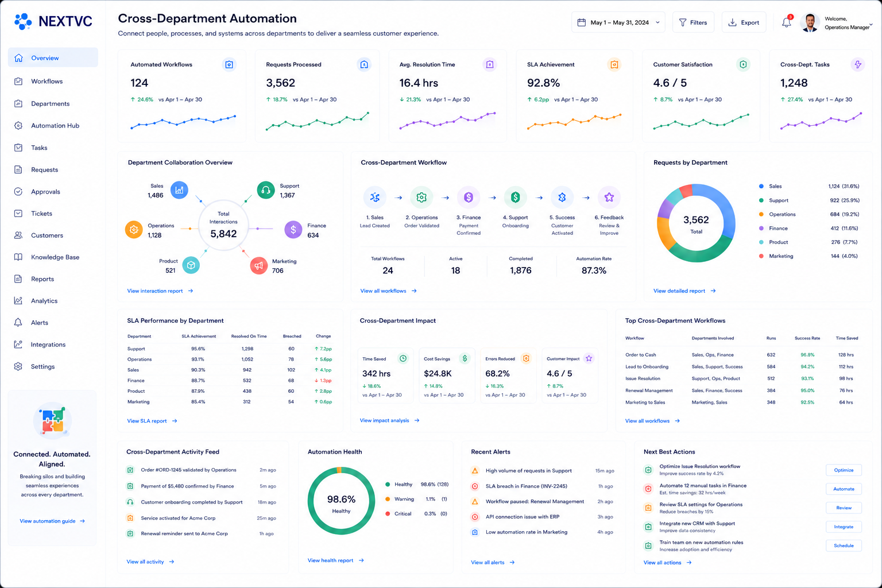Click the Customer Impact star icon
882x588 pixels.
pos(589,358)
